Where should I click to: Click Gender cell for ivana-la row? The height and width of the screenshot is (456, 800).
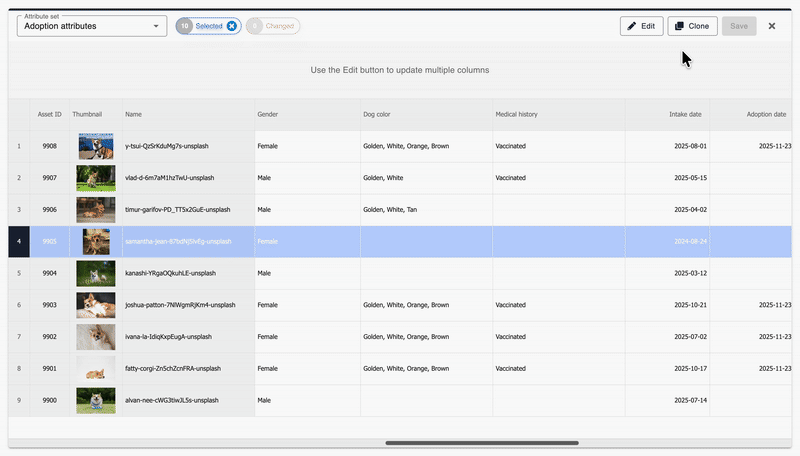click(306, 337)
